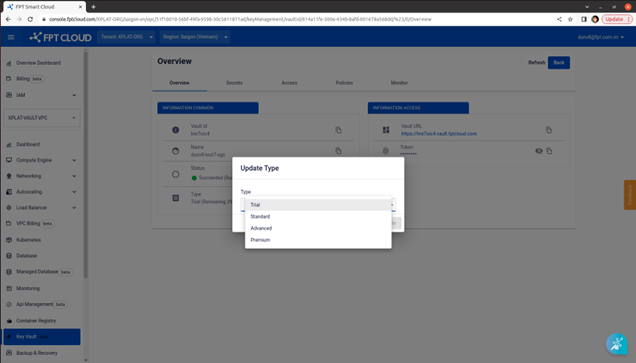Click the Vault URL grid icon
Viewport: 636px width, 363px height.
coord(386,130)
